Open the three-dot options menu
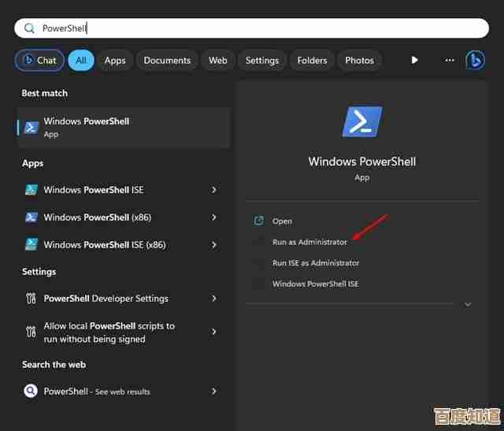504x431 pixels. pos(450,60)
